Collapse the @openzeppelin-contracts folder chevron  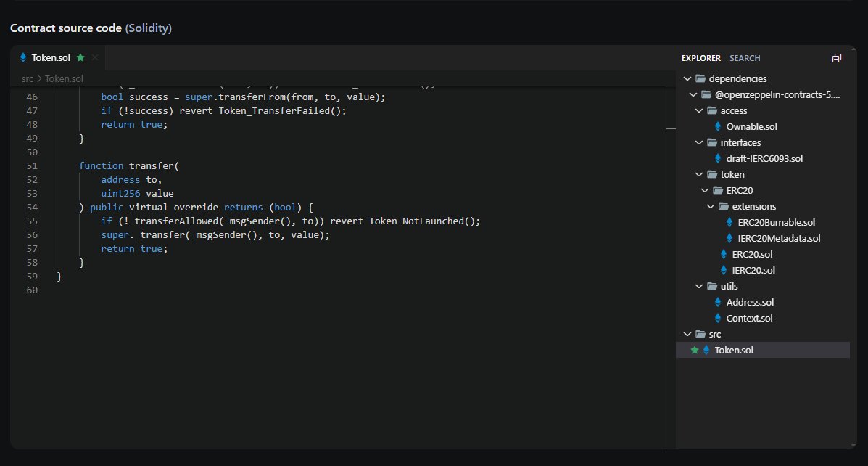[693, 95]
